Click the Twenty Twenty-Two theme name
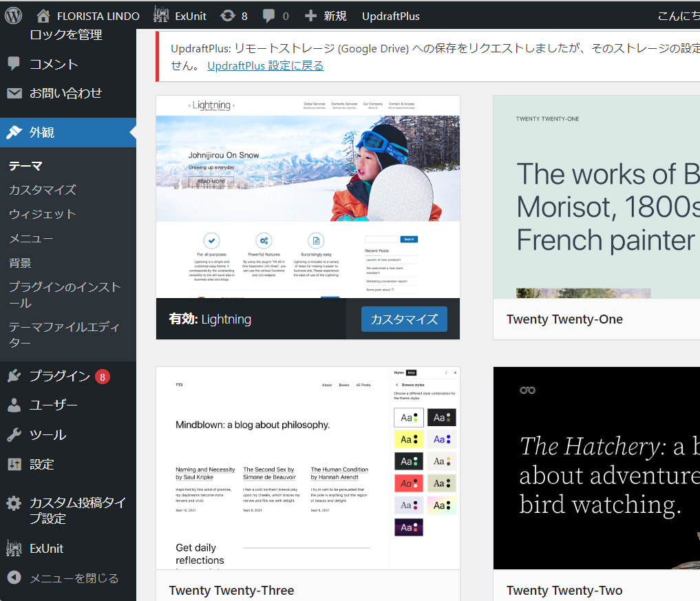The image size is (700, 601). [x=564, y=590]
